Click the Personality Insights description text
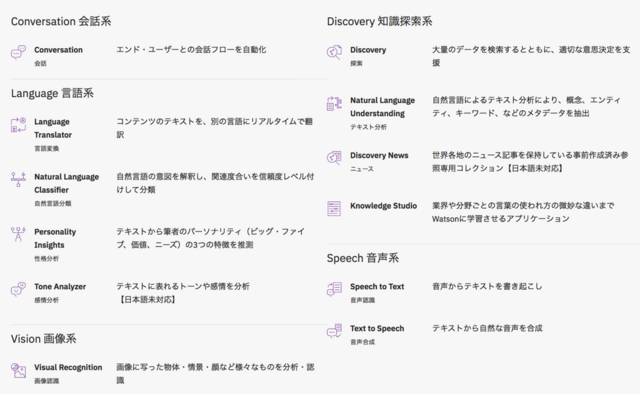Screen dimensions: 640x394 click(210, 238)
